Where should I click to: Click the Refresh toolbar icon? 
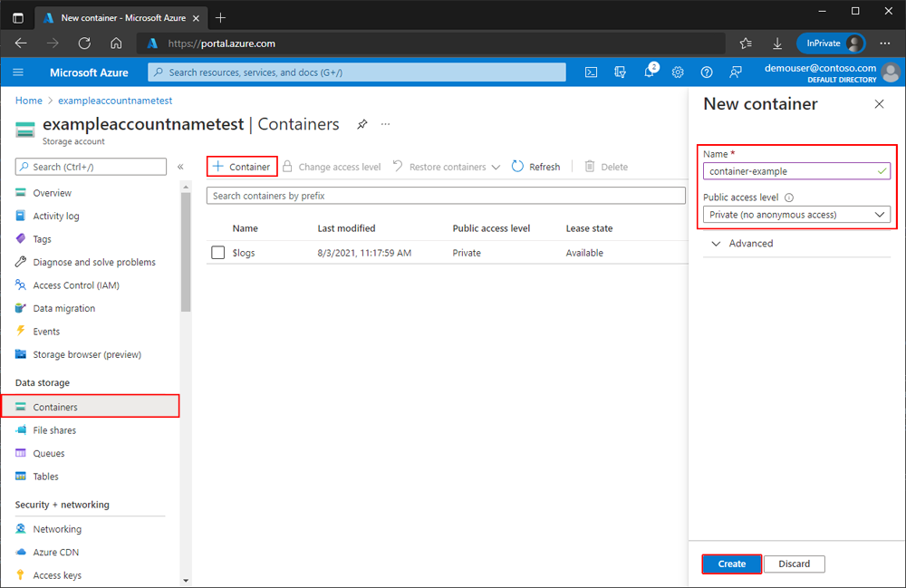click(x=517, y=167)
